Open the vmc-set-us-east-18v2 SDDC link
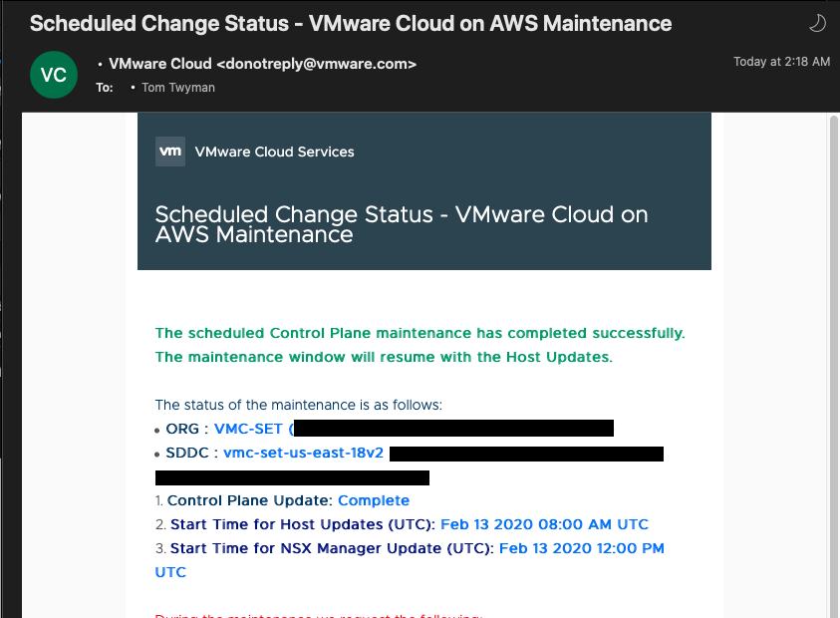This screenshot has height=618, width=840. 303,453
